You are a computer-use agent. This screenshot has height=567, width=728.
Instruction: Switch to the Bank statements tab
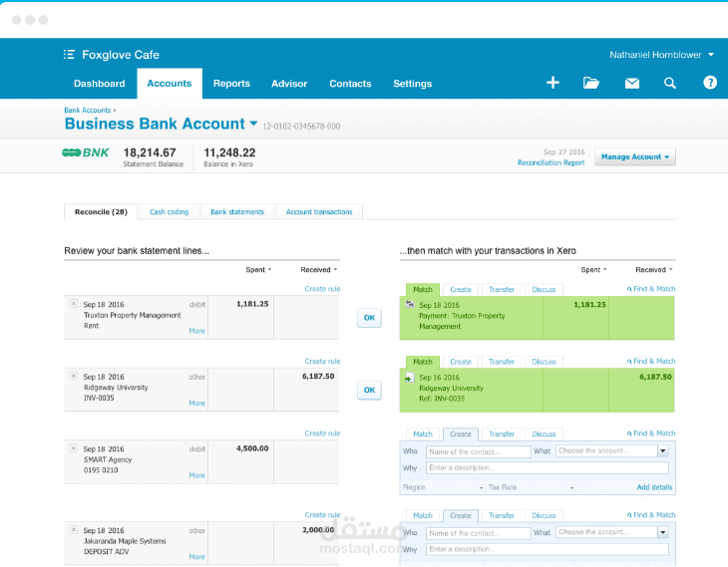coord(237,212)
